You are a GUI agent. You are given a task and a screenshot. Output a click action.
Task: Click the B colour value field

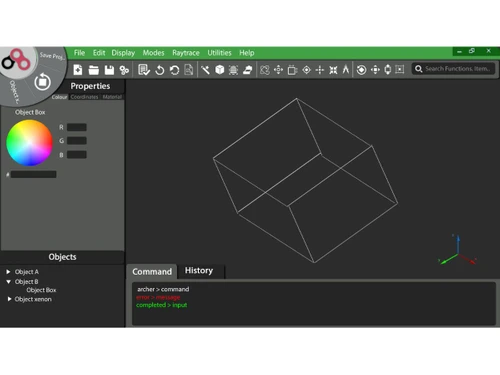point(77,155)
